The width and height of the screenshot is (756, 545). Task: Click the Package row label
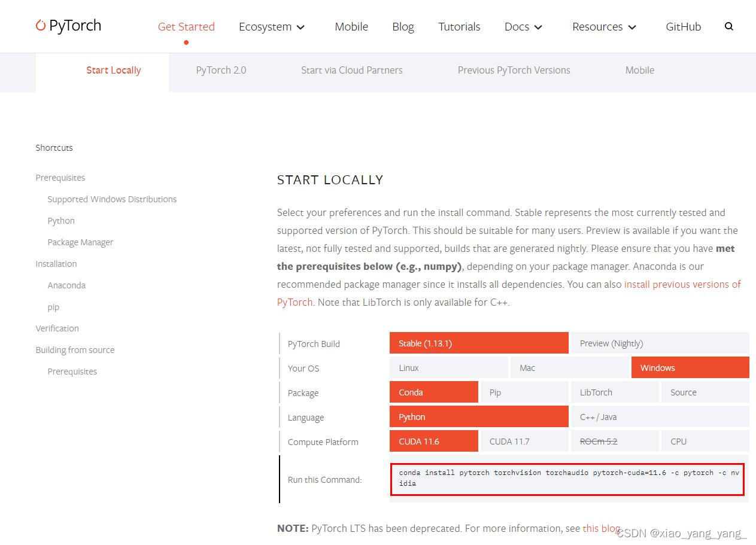click(303, 393)
